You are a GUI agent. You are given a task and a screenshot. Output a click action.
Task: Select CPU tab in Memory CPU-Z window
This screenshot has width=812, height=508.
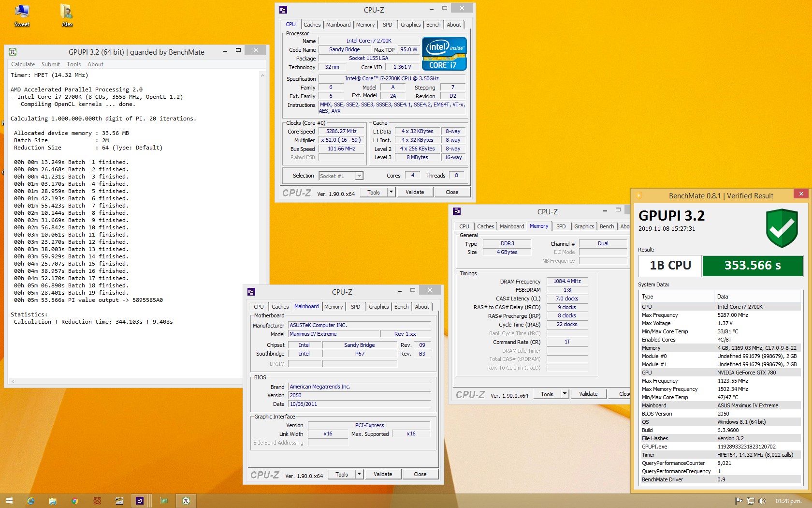(464, 226)
